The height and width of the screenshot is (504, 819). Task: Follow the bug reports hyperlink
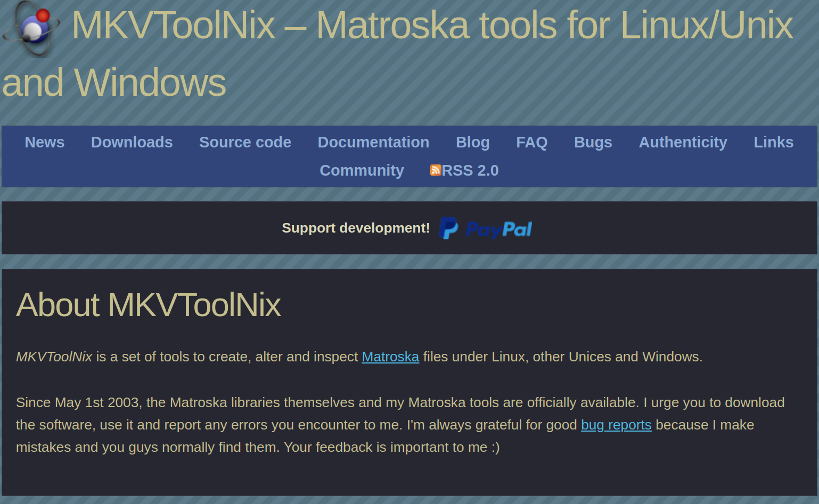[616, 425]
